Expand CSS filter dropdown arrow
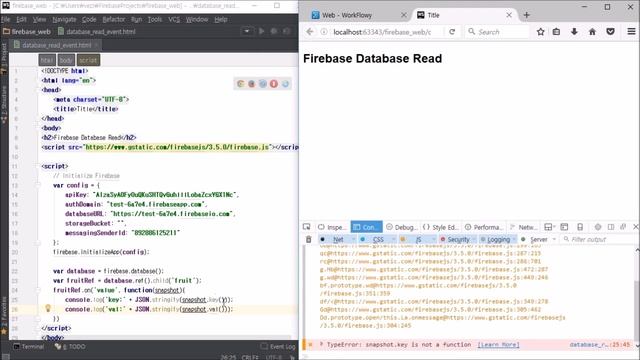This screenshot has height=360, width=640. 393,239
